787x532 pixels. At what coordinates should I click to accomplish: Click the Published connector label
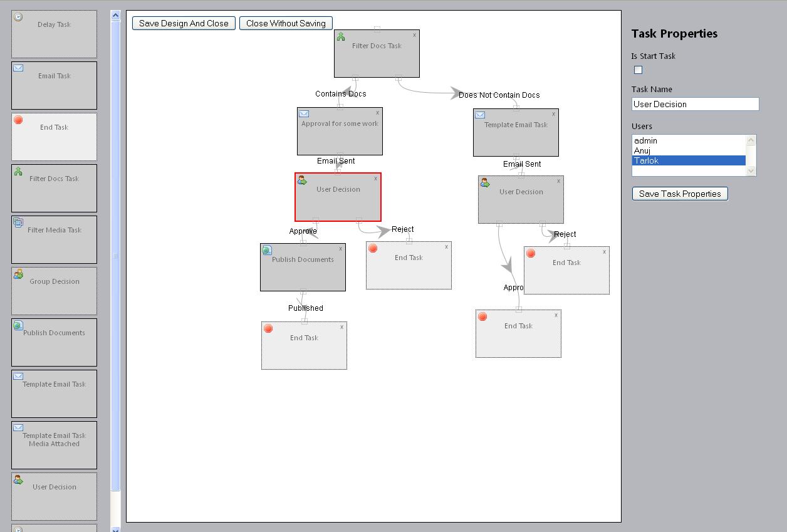coord(306,308)
